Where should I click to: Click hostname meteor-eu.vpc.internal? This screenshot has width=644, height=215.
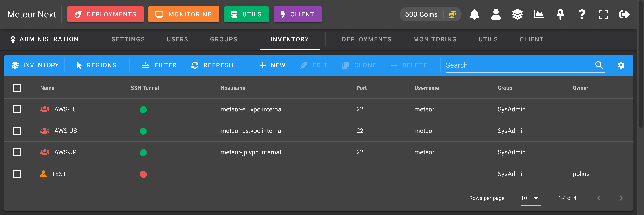251,109
